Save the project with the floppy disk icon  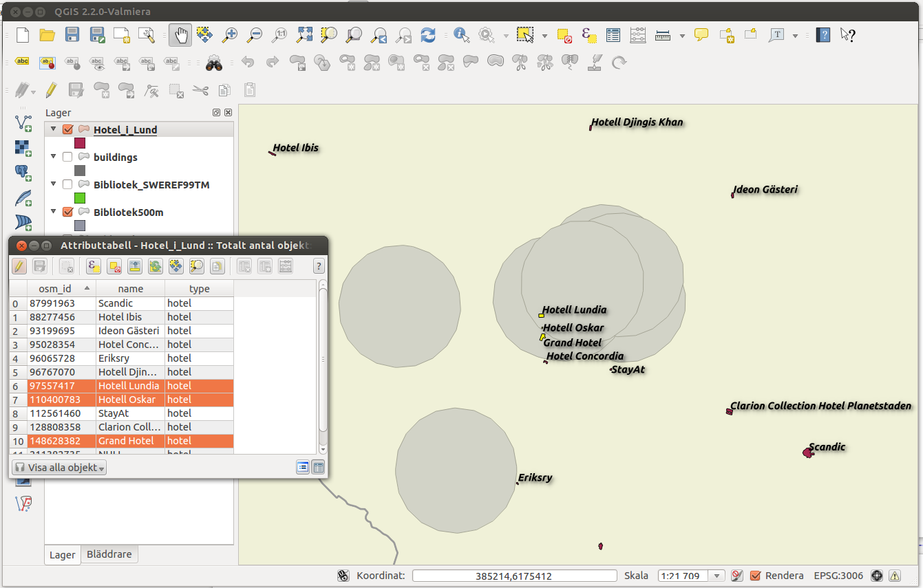[72, 35]
